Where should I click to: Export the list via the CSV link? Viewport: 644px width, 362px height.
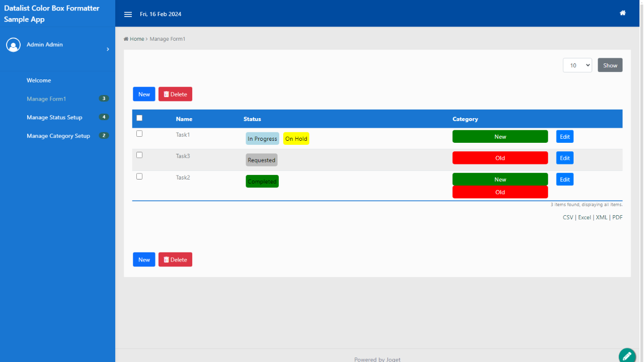tap(568, 218)
